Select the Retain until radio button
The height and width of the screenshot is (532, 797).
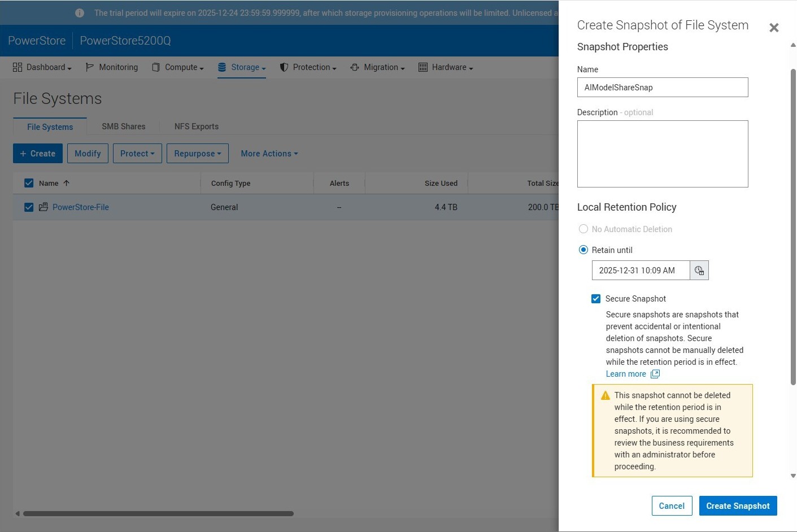pyautogui.click(x=583, y=250)
